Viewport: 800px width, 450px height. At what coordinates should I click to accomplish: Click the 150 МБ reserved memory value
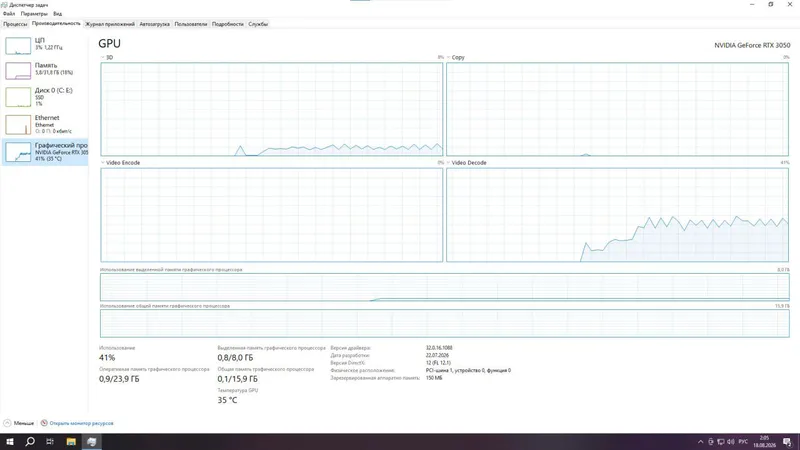point(434,378)
